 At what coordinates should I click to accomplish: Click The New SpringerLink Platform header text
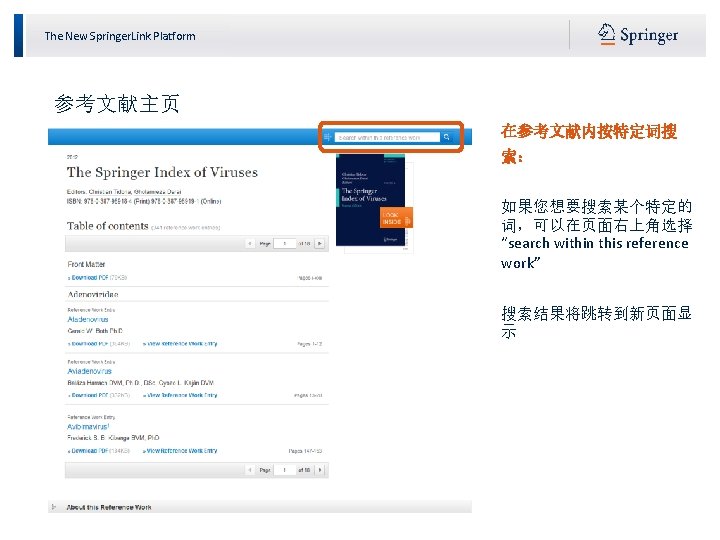[120, 36]
